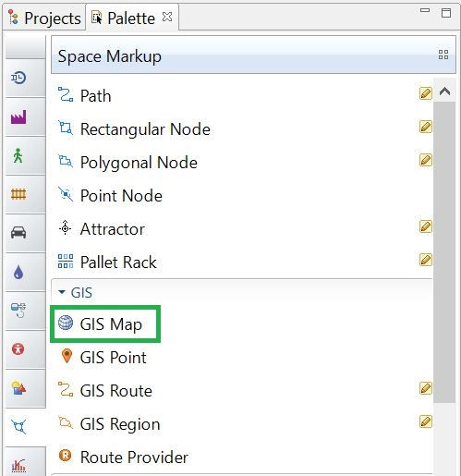Viewport: 461px width, 476px height.
Task: Click the palette vertical scrollbar thumb
Action: pos(444,252)
